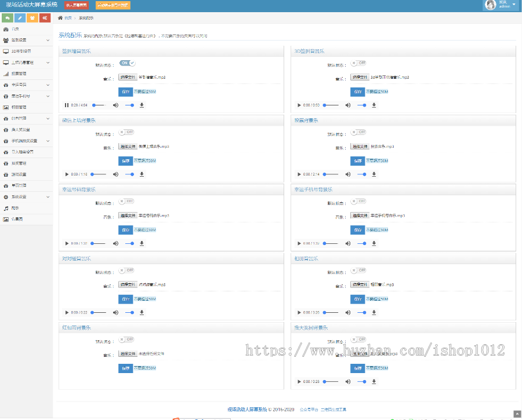Viewport: 522px width, 420px height.
Task: Turn on the 幸运手机号背景乐 default status switch
Action: click(358, 201)
